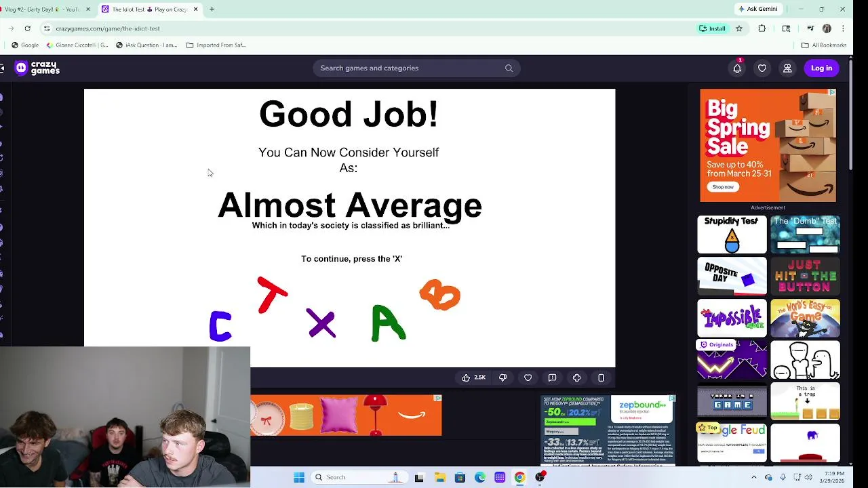Click the red T letter in the game

tap(272, 295)
